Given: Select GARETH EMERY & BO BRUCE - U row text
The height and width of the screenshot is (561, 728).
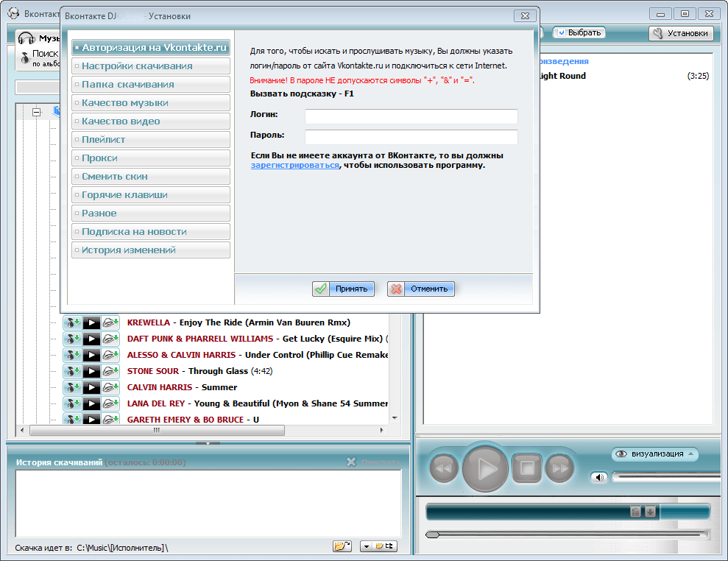Looking at the screenshot, I should (x=193, y=420).
